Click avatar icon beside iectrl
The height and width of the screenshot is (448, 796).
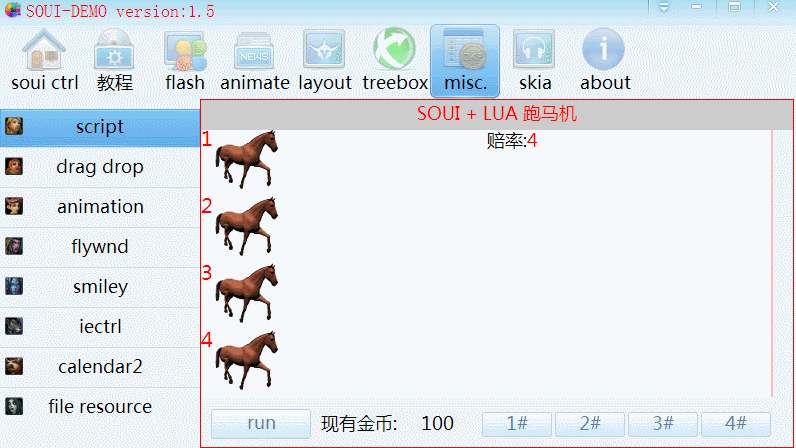[14, 326]
